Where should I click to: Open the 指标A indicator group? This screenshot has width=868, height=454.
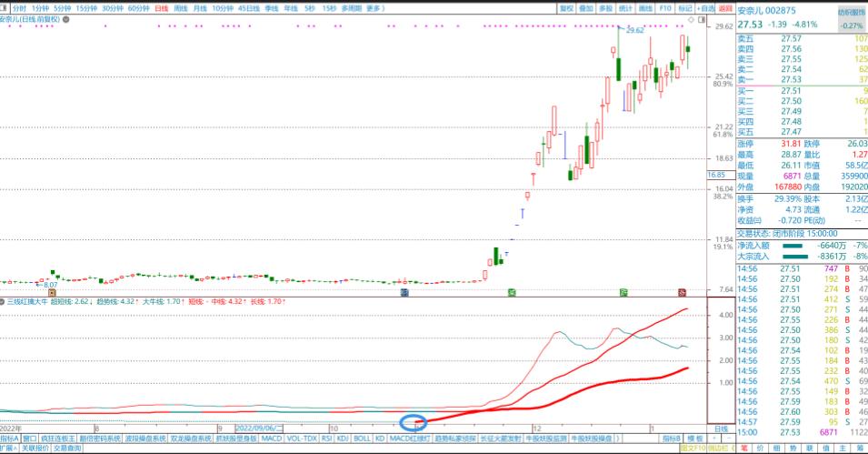pyautogui.click(x=9, y=438)
